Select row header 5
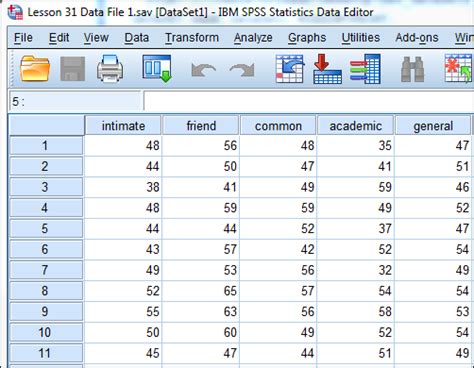Viewport: 474px width, 368px height. click(x=46, y=228)
